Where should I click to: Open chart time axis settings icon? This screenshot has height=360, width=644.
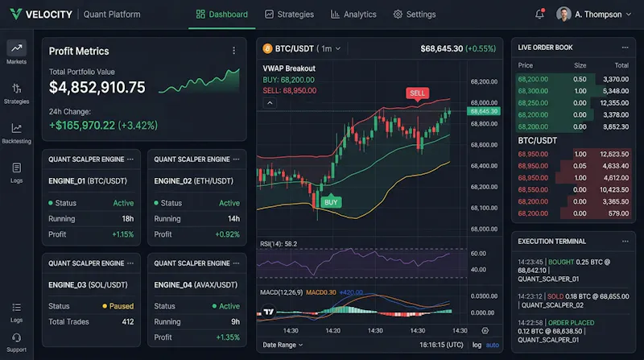coord(485,330)
